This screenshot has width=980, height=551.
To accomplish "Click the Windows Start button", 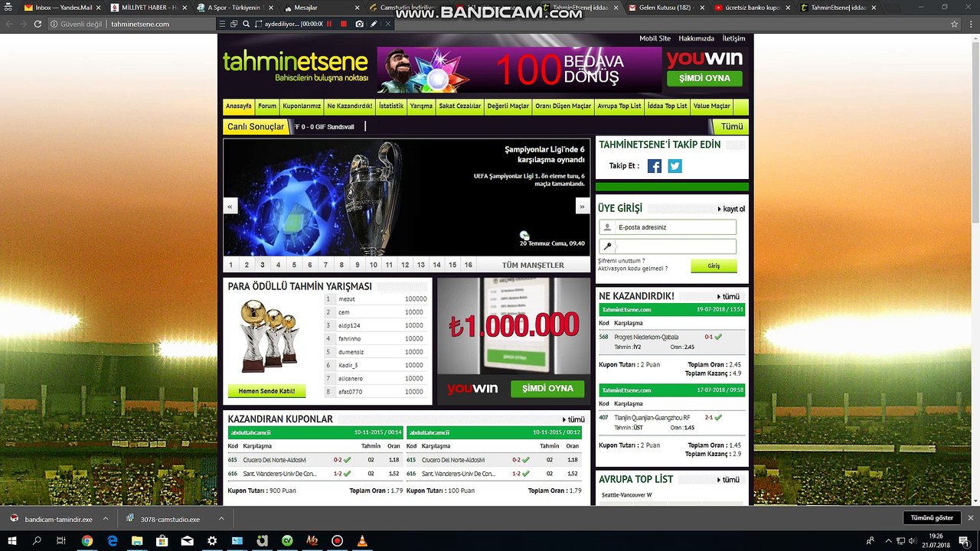I will [11, 541].
